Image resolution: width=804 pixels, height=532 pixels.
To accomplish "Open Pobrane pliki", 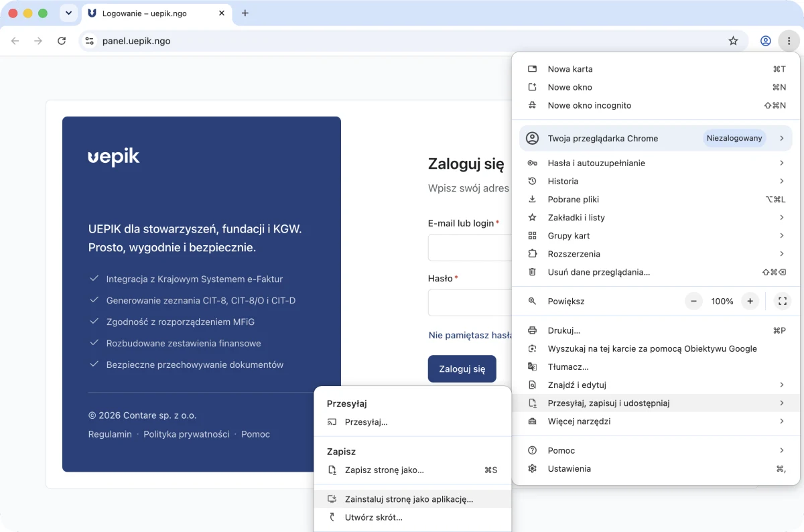I will click(657, 199).
